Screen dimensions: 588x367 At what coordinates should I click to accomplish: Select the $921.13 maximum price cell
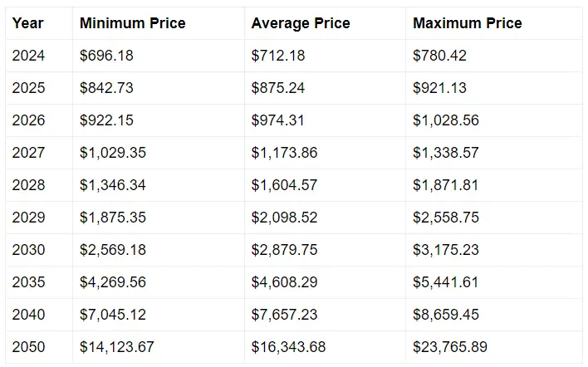(x=440, y=88)
